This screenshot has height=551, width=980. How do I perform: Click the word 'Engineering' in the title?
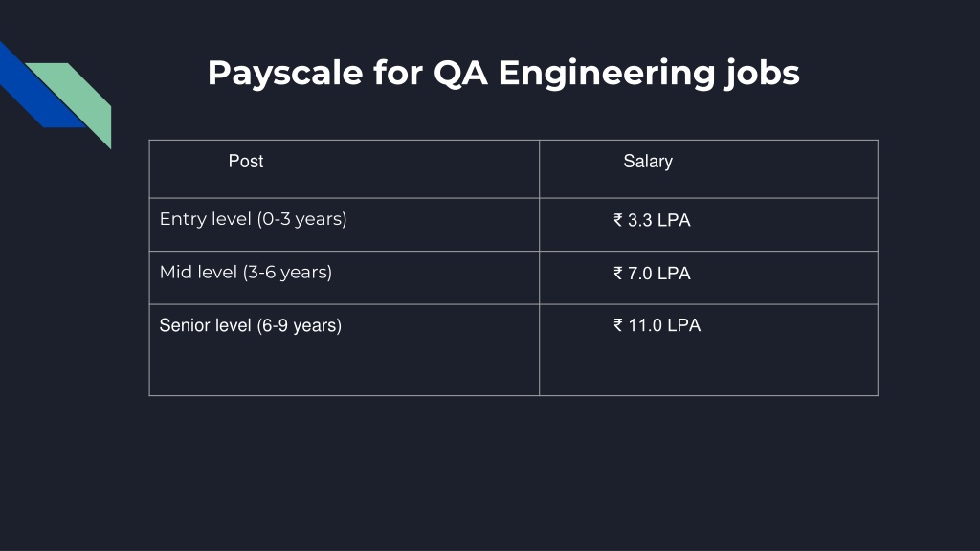[x=606, y=74]
